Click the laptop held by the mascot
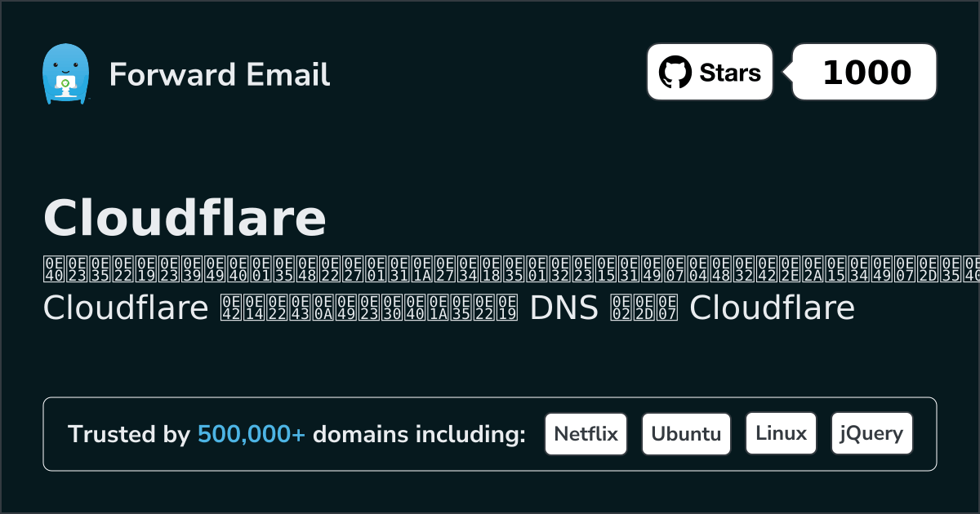980x514 pixels. click(x=65, y=84)
